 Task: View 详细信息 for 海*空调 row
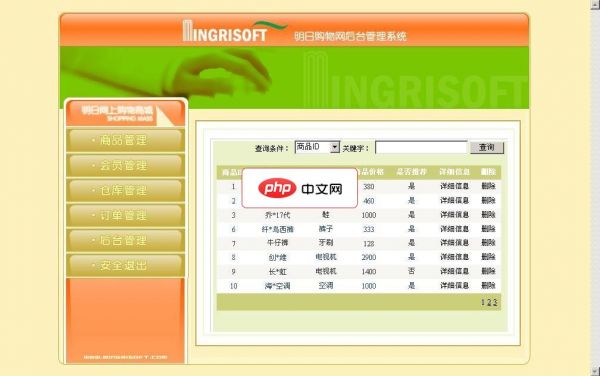[x=454, y=286]
